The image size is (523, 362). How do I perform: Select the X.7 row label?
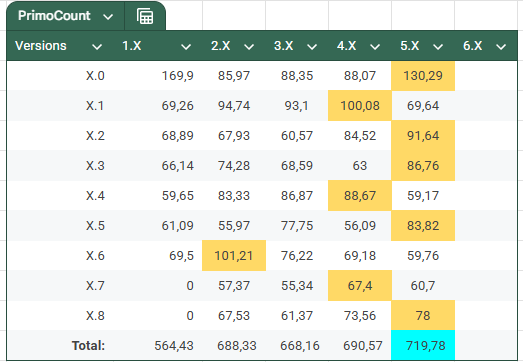click(x=95, y=286)
